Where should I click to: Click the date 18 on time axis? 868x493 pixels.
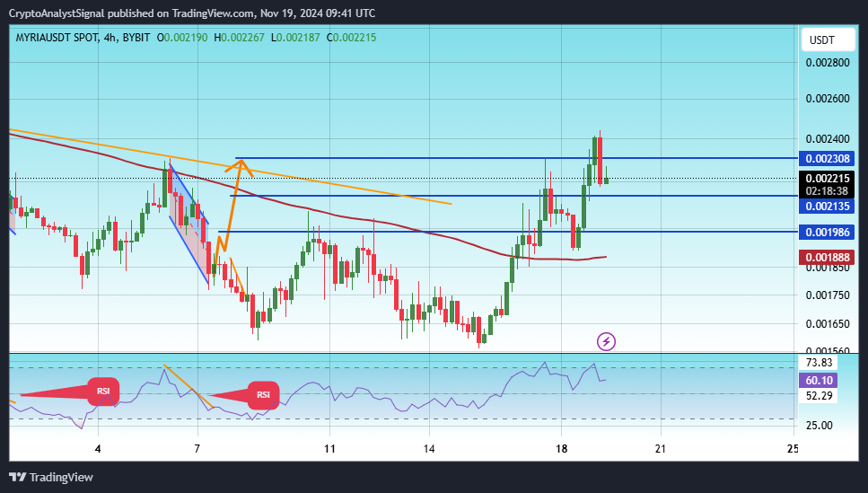[561, 448]
